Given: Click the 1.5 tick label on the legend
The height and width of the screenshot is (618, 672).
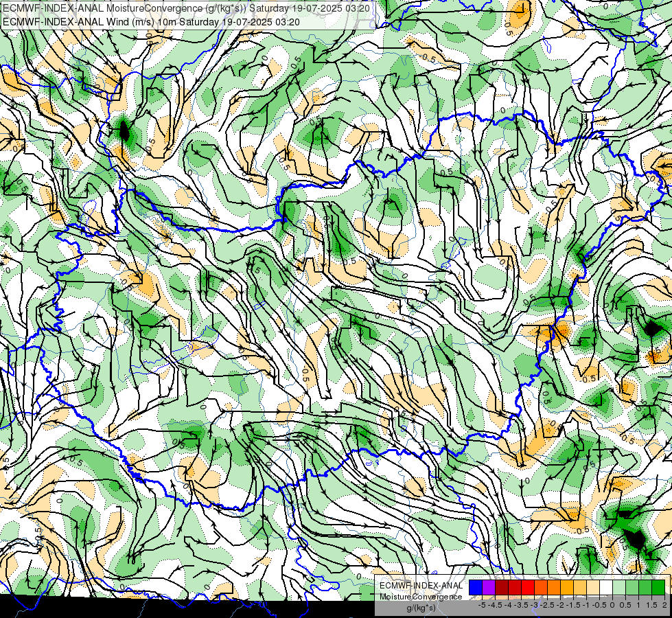Looking at the screenshot, I should 651,605.
